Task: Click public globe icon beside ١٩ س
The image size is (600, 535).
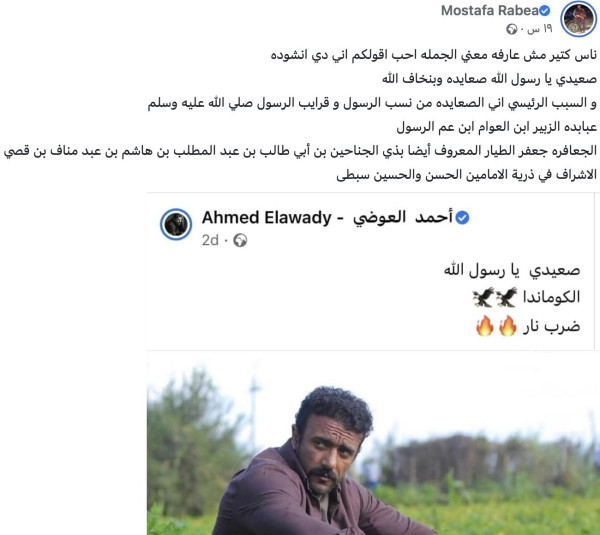Action: pyautogui.click(x=512, y=29)
